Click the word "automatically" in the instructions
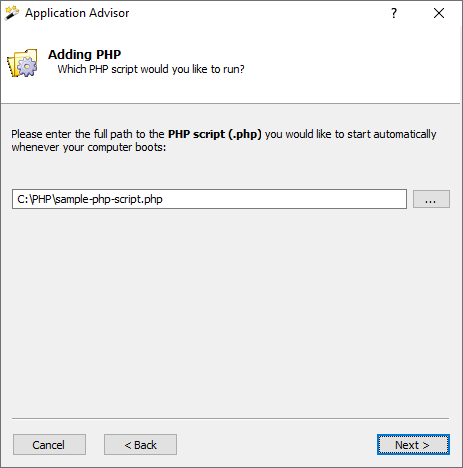Viewport: 463px width, 468px height. tap(405, 134)
